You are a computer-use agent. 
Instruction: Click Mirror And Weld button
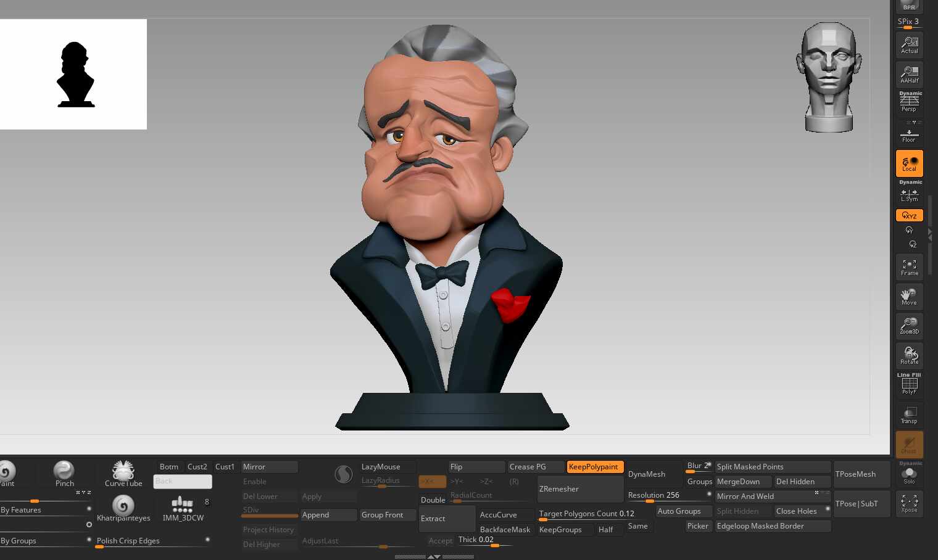[773, 496]
